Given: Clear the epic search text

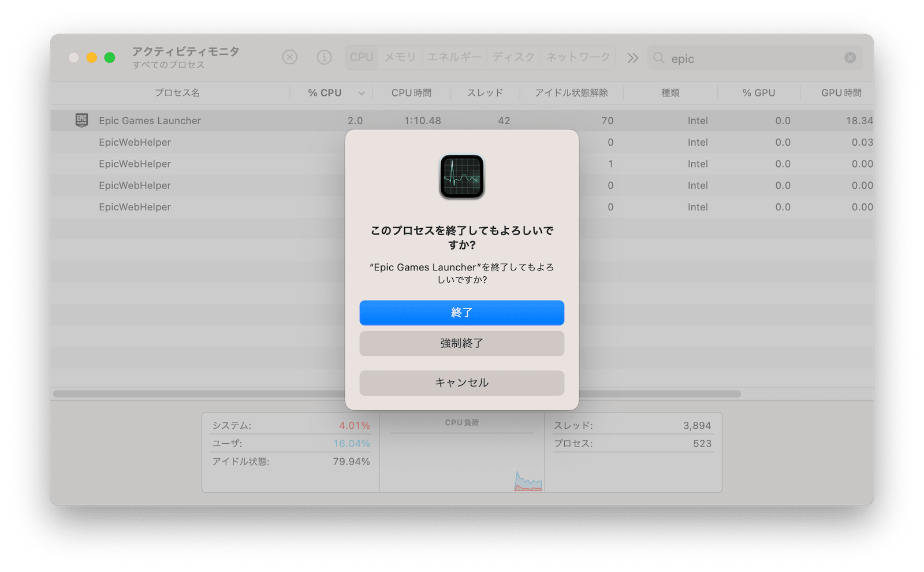Looking at the screenshot, I should pyautogui.click(x=850, y=58).
